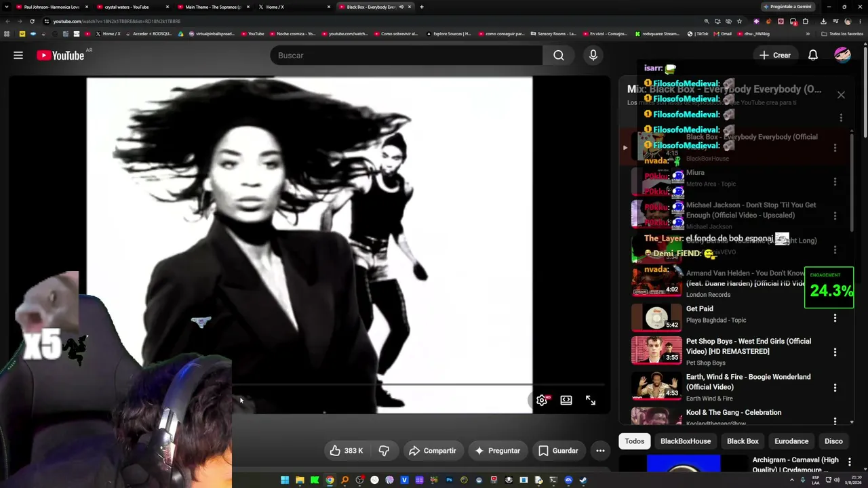
Task: Open options for the Miura track
Action: (835, 182)
